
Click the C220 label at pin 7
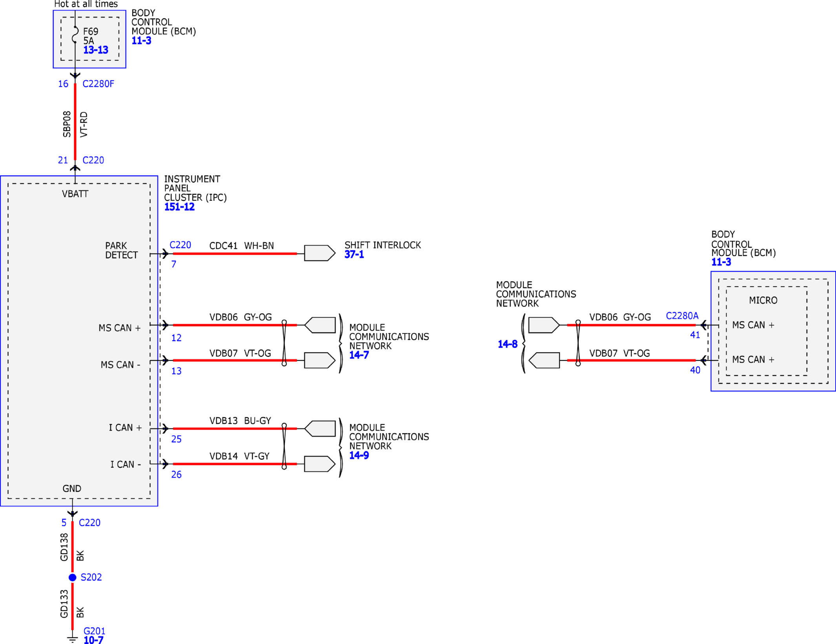pos(180,245)
